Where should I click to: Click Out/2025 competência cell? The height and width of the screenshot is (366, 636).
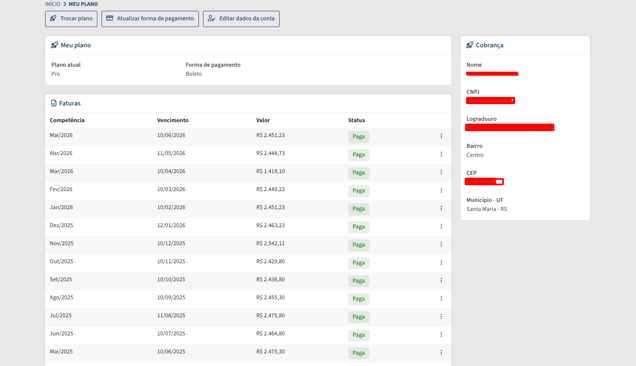(61, 261)
